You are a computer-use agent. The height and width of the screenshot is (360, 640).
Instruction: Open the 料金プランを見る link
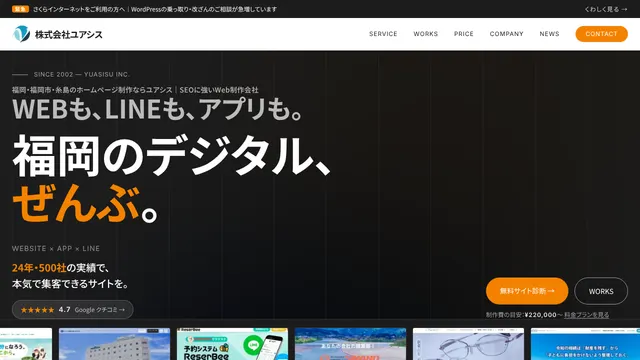[587, 315]
